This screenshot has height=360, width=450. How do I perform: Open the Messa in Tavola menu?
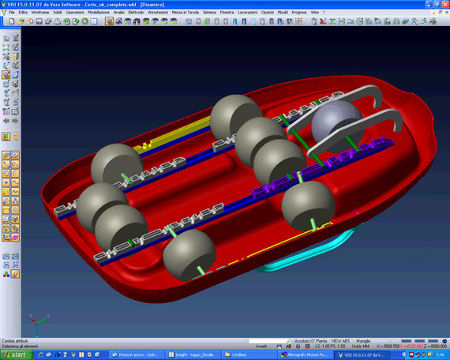pyautogui.click(x=185, y=12)
